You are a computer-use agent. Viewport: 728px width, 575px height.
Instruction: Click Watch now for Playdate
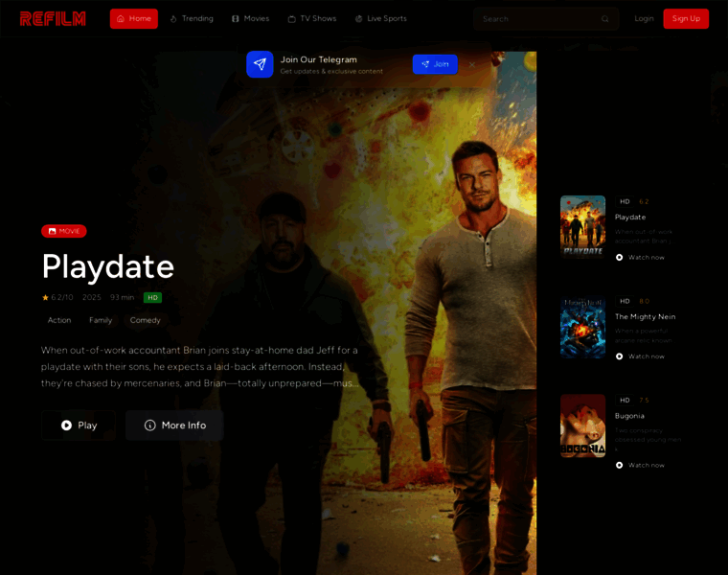coord(640,257)
